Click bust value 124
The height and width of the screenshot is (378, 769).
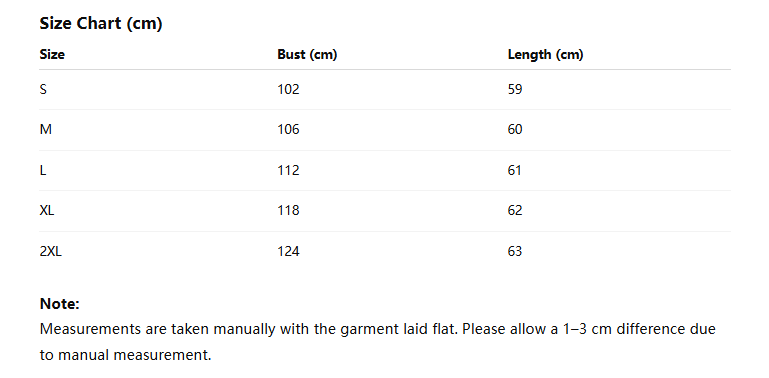[x=288, y=251]
